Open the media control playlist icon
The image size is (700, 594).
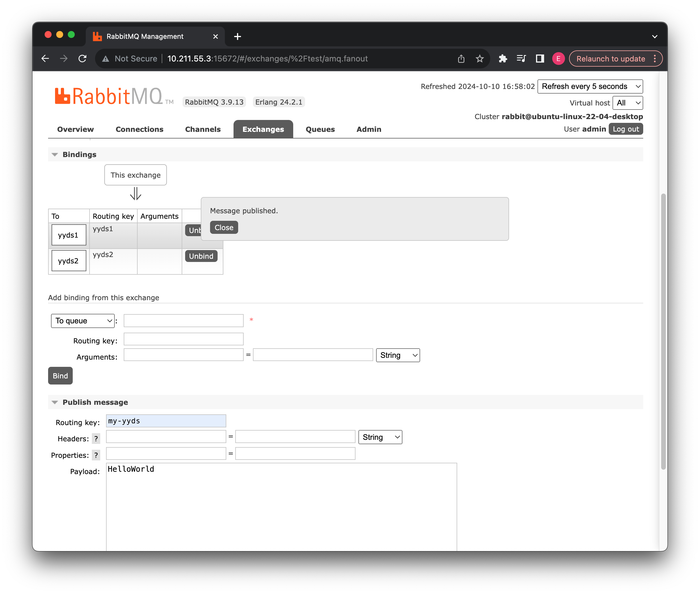click(521, 59)
